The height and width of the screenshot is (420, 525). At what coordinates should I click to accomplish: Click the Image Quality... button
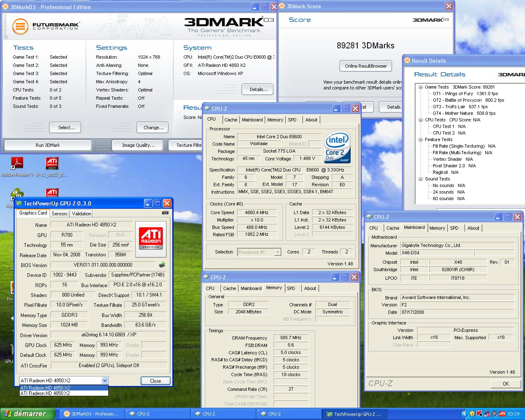(138, 145)
